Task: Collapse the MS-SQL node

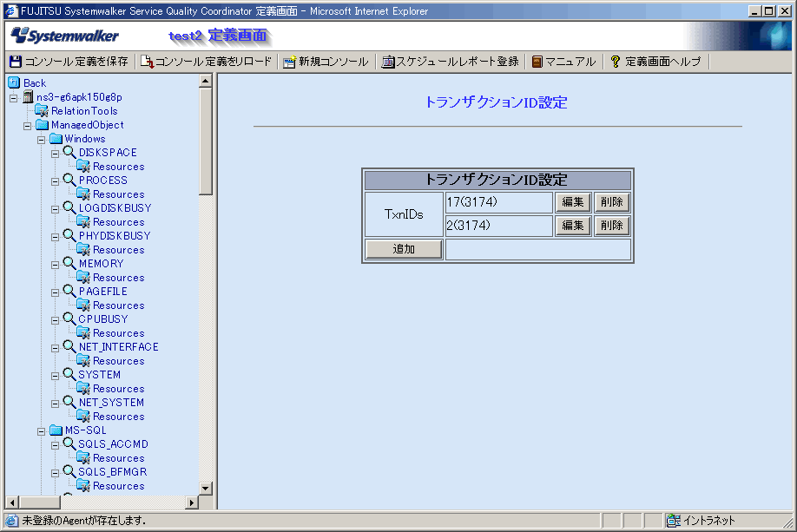Action: point(41,431)
